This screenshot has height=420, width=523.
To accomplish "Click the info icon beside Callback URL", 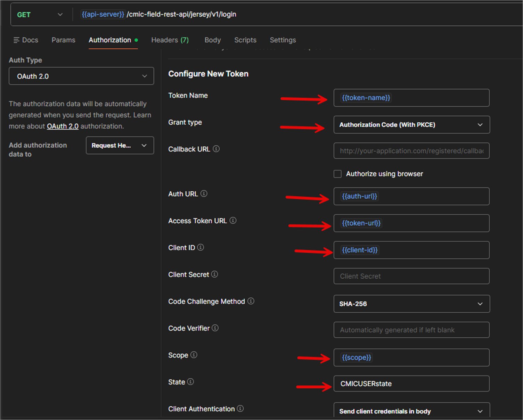I will pyautogui.click(x=216, y=149).
